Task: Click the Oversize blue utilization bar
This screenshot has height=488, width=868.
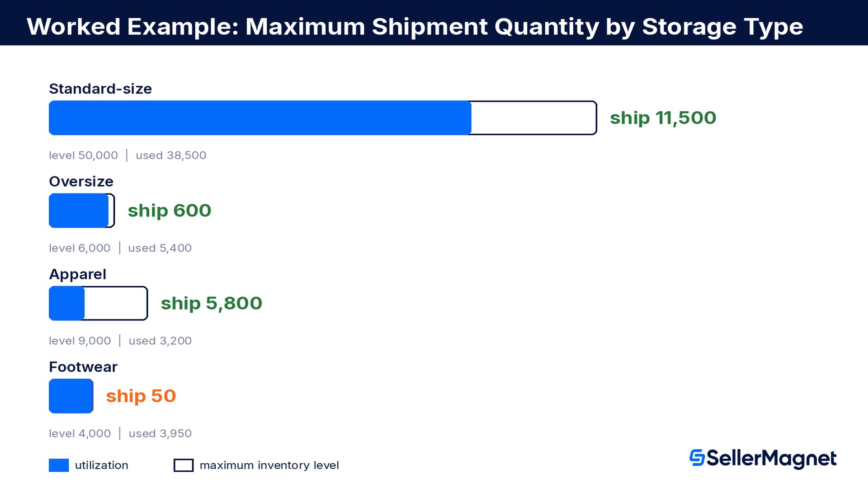Action: pos(79,211)
